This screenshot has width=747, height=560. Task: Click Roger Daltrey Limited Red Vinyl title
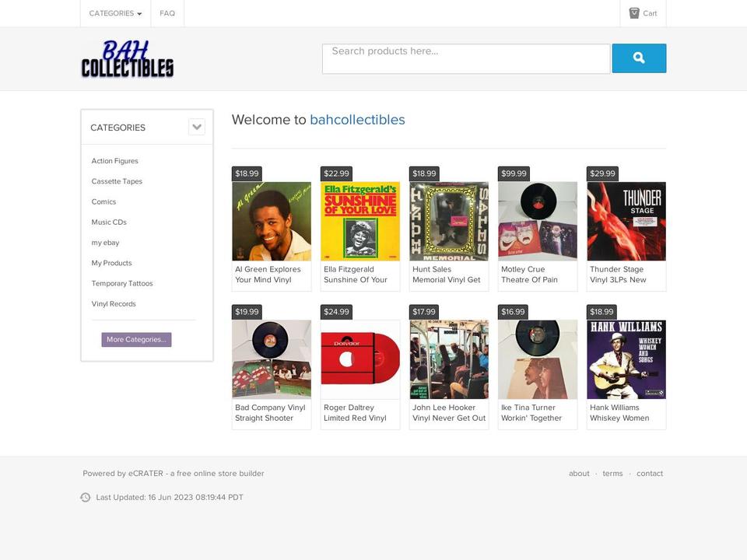tap(355, 413)
